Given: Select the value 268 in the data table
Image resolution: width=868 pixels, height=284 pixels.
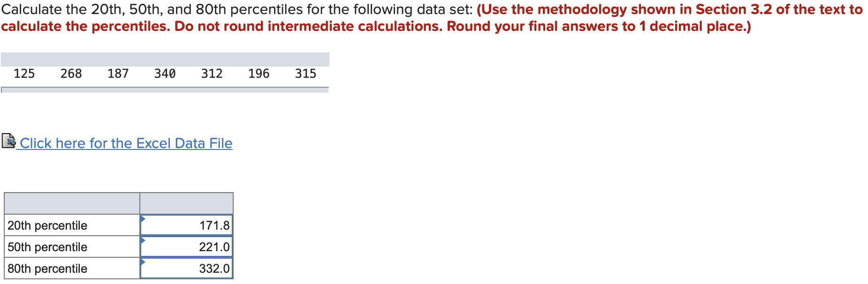Looking at the screenshot, I should tap(71, 74).
